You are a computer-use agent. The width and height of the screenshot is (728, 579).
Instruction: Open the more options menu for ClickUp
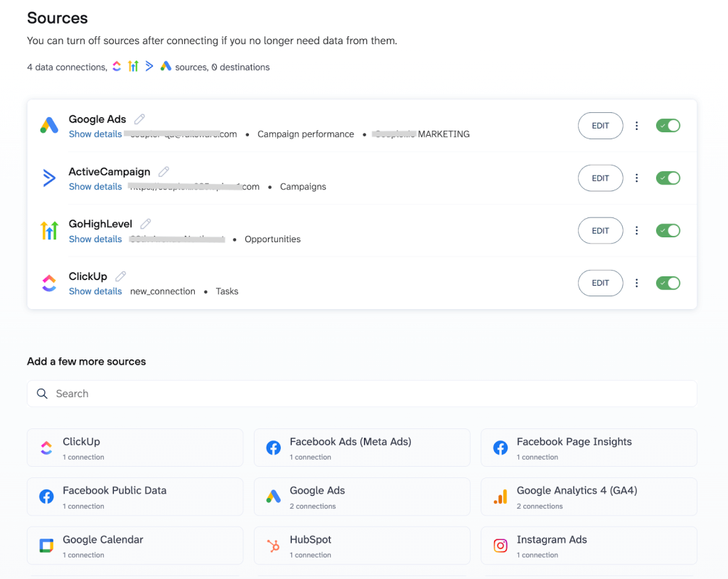[637, 283]
